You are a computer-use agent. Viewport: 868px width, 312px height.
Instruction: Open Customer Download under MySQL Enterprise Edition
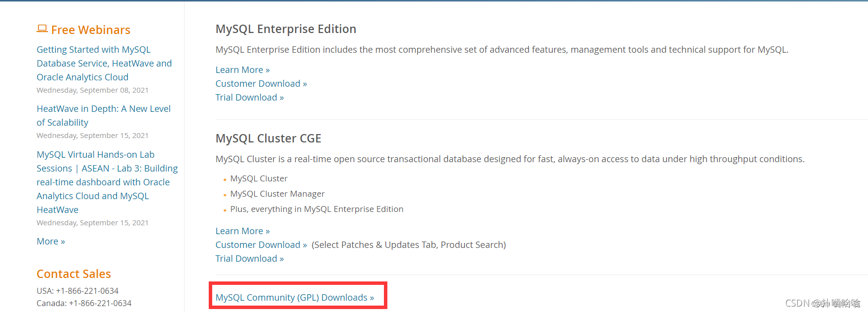[261, 84]
